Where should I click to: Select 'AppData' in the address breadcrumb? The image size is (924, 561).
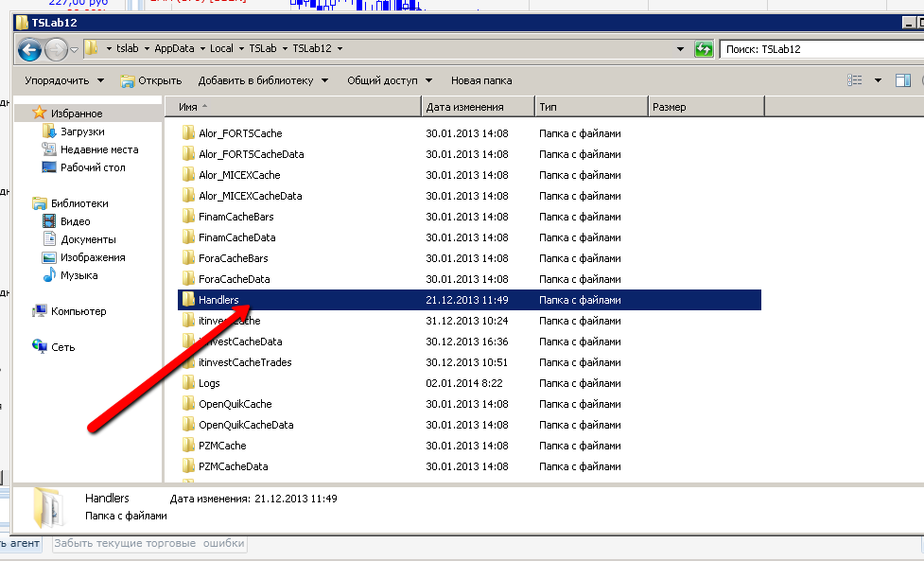(x=174, y=48)
